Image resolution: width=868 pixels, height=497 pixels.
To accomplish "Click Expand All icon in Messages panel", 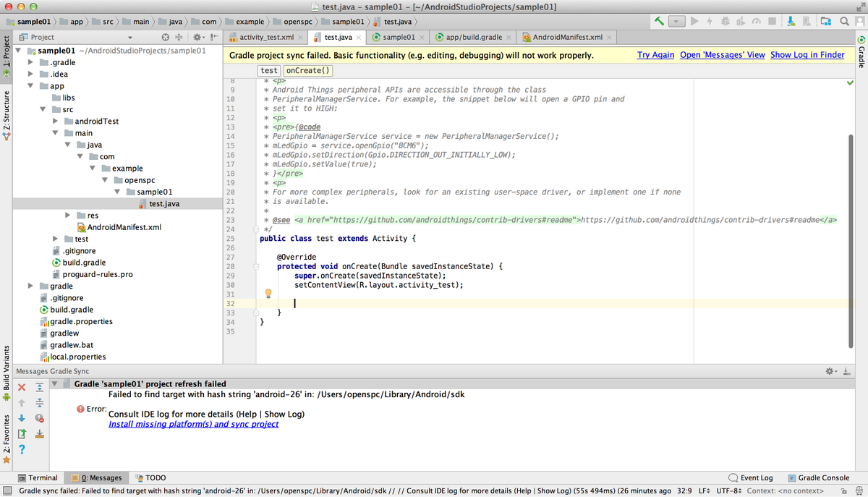I will click(x=40, y=387).
